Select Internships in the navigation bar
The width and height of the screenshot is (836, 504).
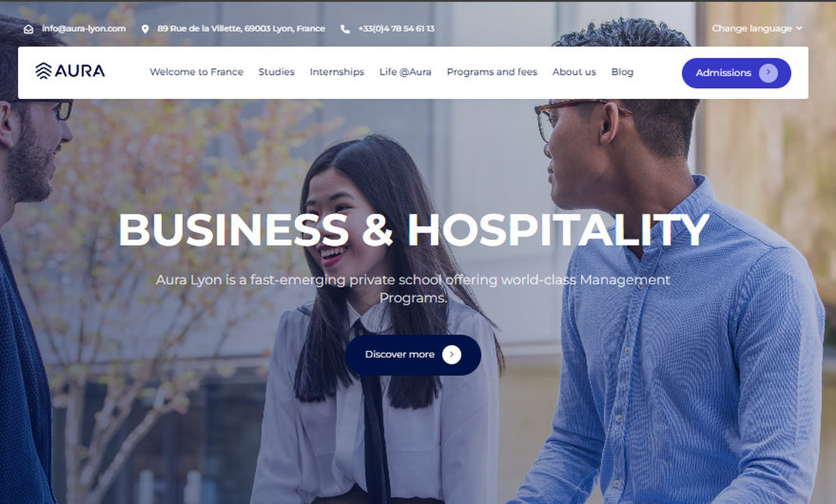pyautogui.click(x=337, y=72)
